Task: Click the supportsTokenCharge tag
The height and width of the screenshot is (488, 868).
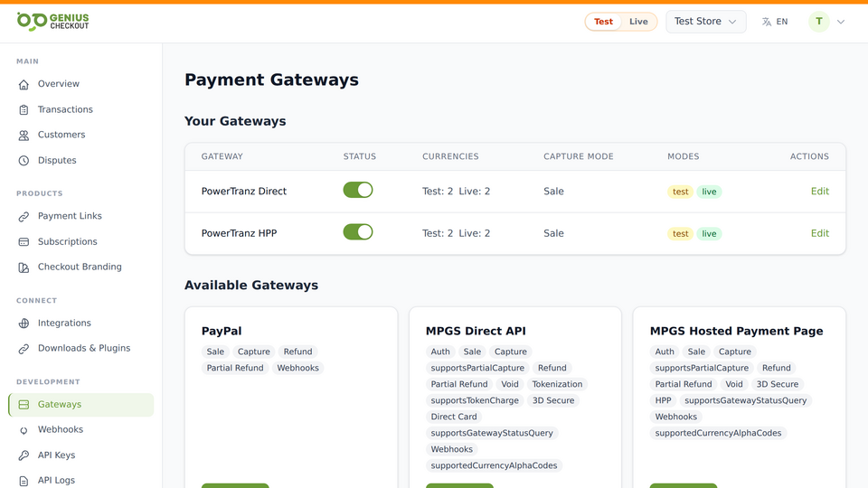Action: pos(475,400)
